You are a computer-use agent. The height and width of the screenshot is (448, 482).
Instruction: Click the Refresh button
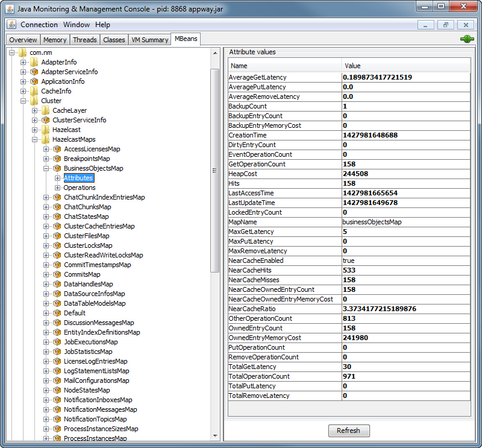pos(349,431)
